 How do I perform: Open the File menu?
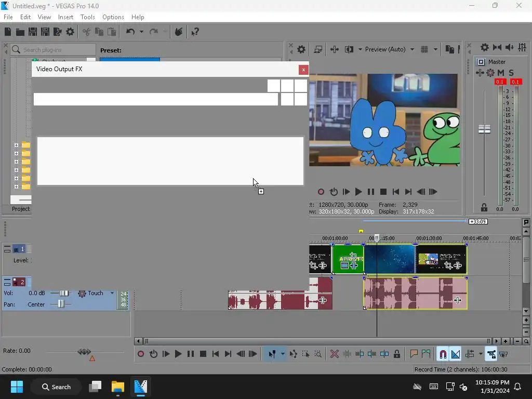(8, 17)
